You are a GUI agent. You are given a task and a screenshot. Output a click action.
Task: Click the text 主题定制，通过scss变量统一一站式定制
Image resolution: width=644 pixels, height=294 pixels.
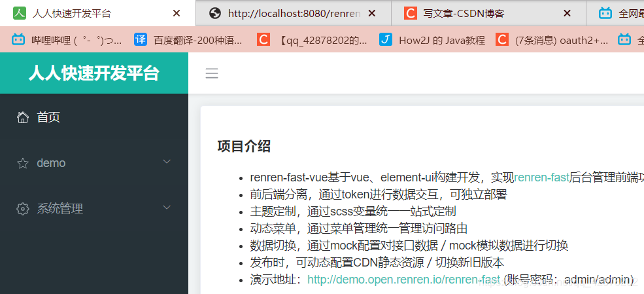tap(353, 211)
